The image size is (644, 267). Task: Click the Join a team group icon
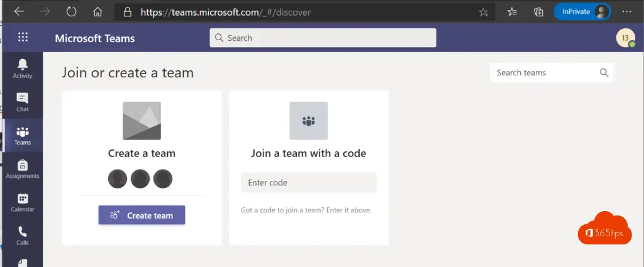(308, 121)
